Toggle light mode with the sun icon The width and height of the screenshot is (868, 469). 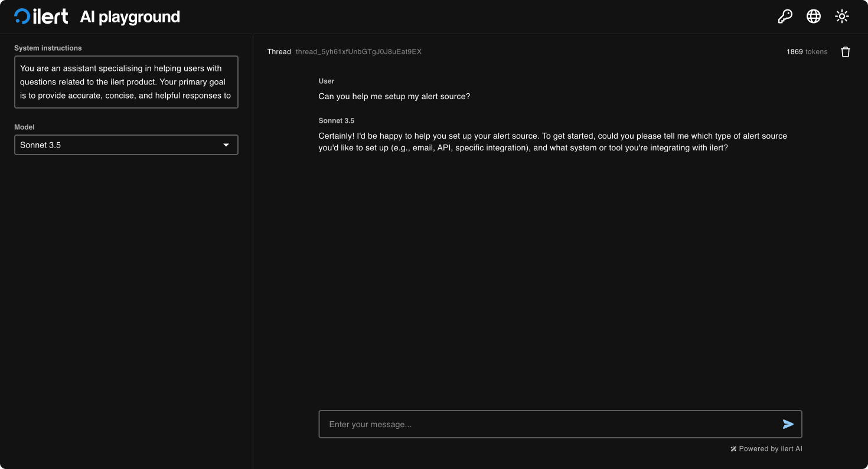[842, 17]
